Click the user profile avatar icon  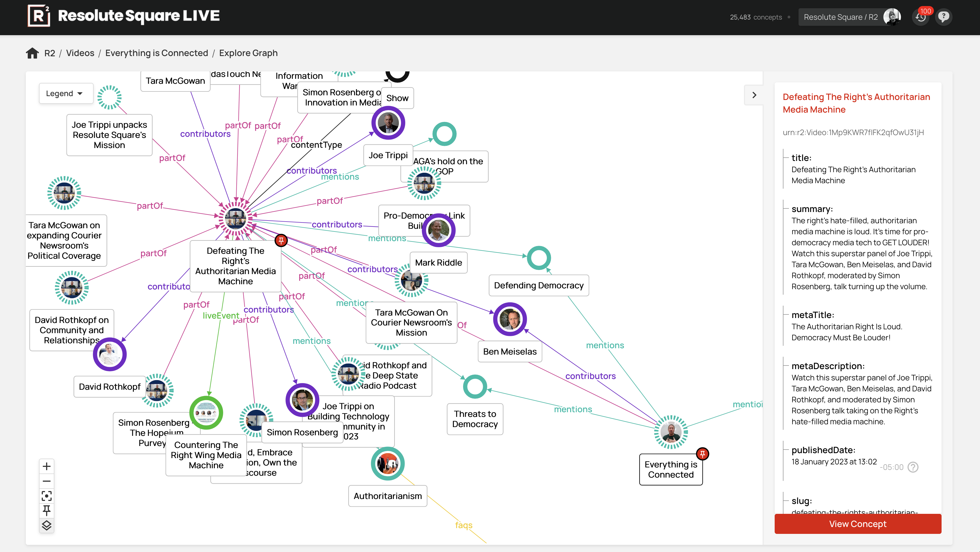892,16
